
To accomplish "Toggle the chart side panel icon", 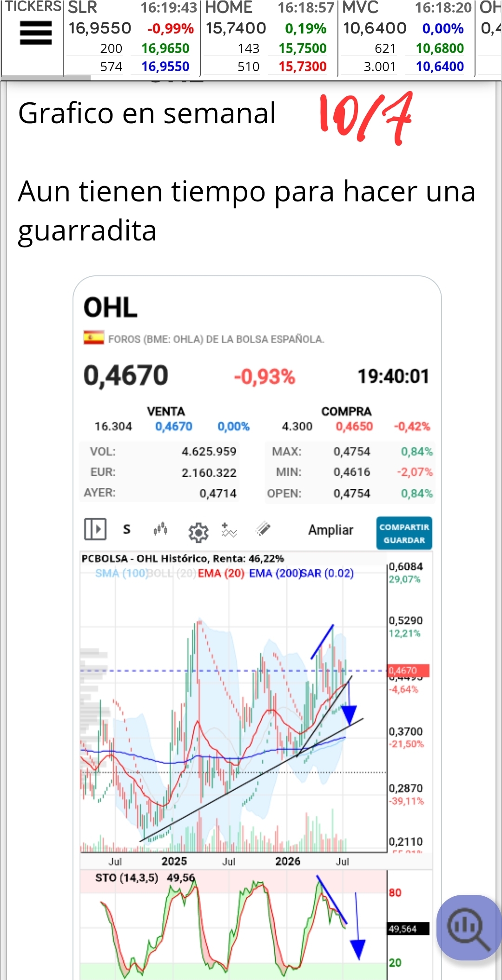I will [95, 529].
